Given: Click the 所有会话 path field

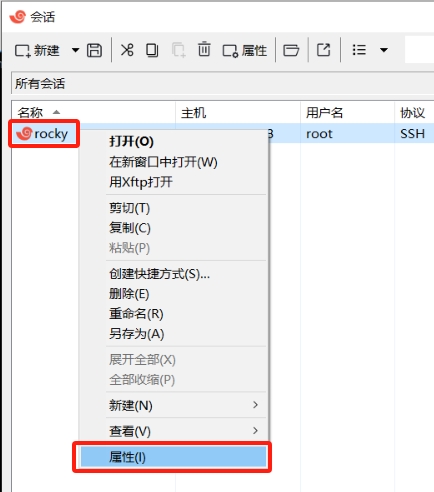Looking at the screenshot, I should (x=222, y=83).
